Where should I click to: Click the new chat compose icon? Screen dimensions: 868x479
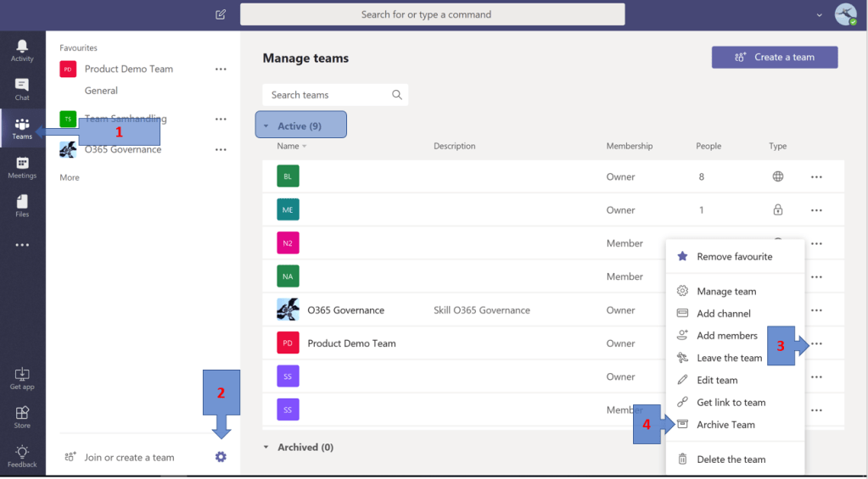221,15
